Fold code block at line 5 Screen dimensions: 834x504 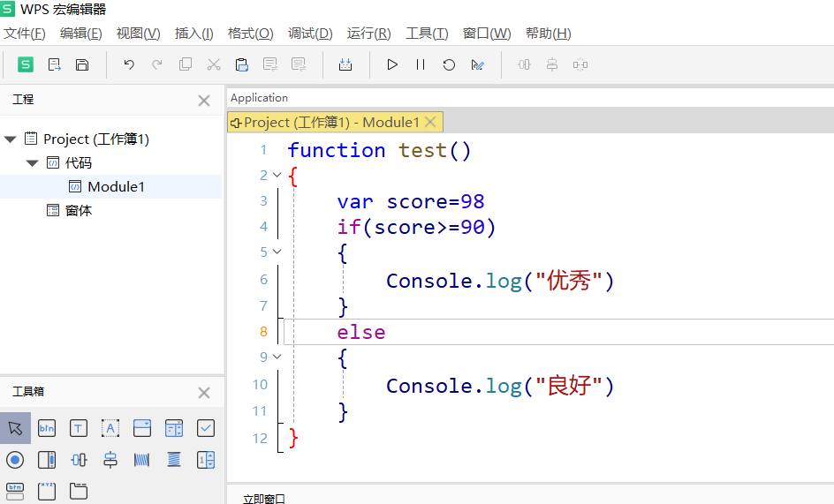coord(277,252)
